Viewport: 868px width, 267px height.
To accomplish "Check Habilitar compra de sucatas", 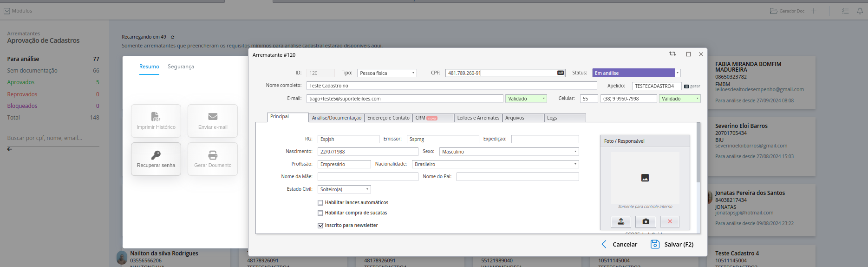I will [320, 213].
